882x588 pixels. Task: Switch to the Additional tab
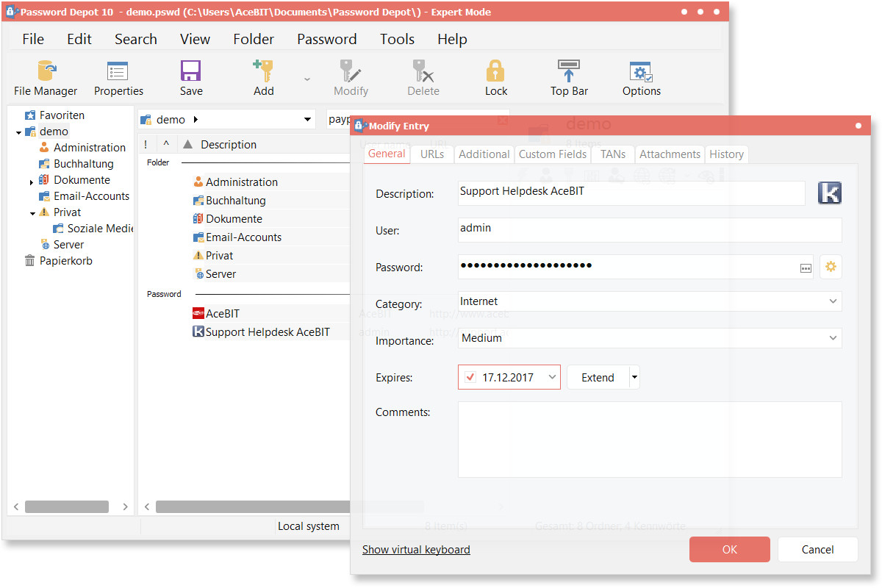click(484, 154)
